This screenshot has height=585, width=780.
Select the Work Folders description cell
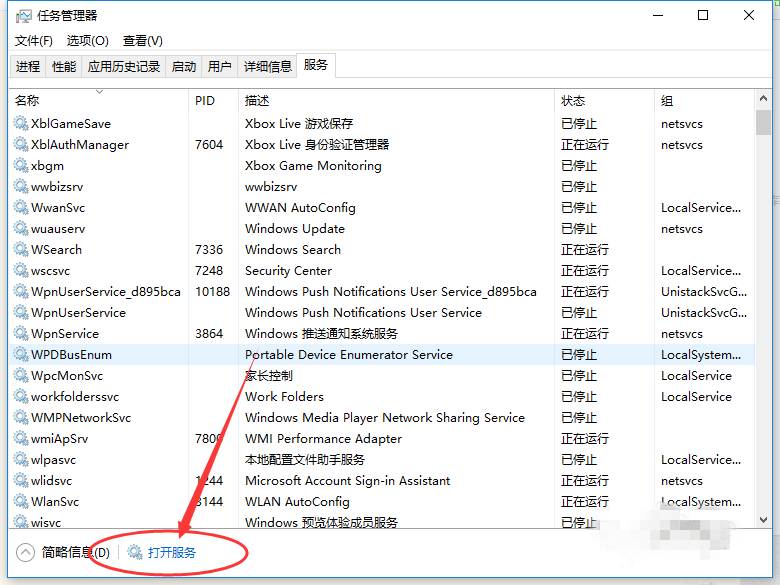pyautogui.click(x=284, y=396)
